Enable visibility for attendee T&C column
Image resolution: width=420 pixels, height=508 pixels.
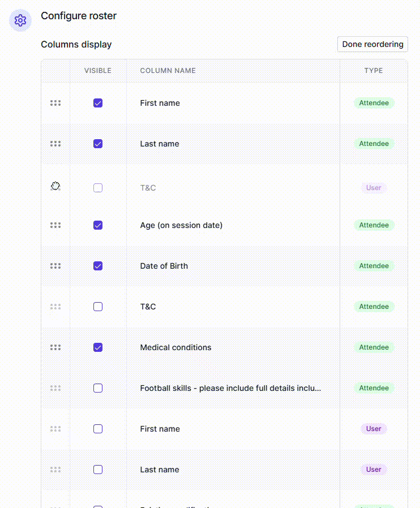98,307
